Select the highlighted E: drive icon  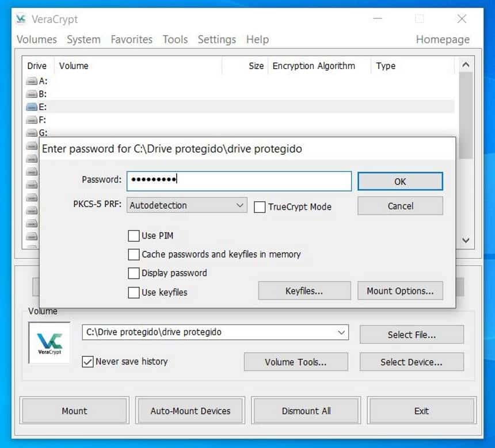[32, 107]
